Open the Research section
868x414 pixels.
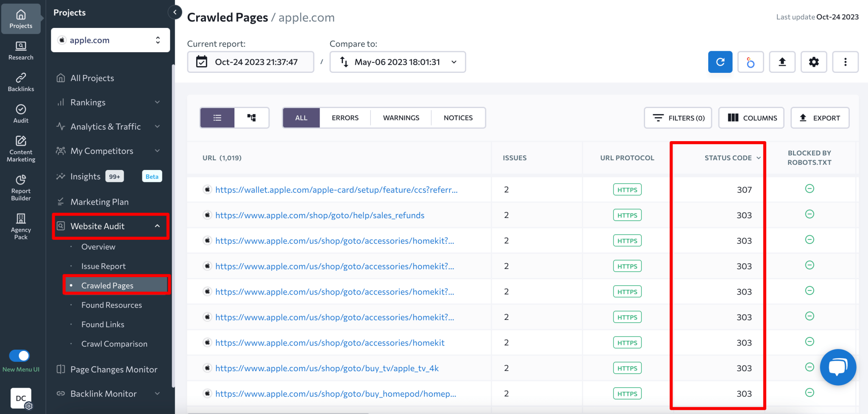click(21, 51)
